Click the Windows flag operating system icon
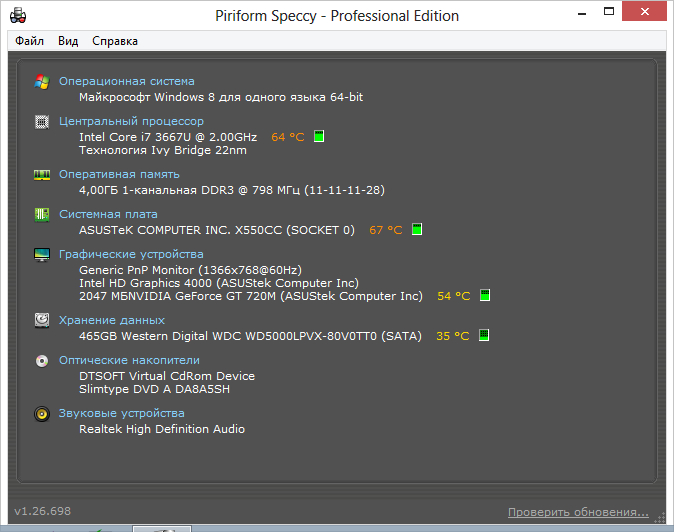The image size is (674, 532). point(42,82)
